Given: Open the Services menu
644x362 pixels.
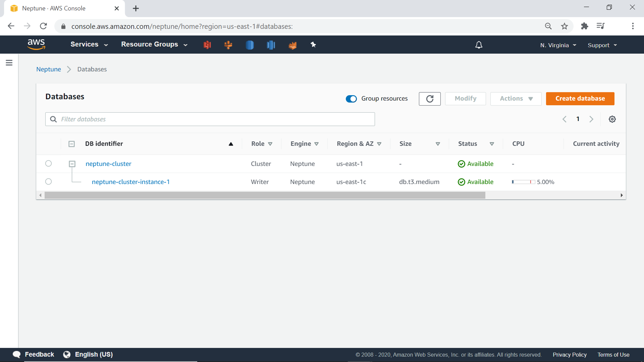Looking at the screenshot, I should coord(89,44).
